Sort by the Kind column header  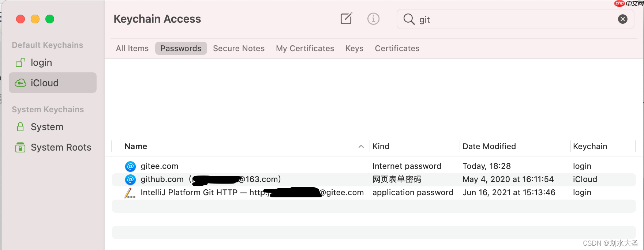click(381, 146)
